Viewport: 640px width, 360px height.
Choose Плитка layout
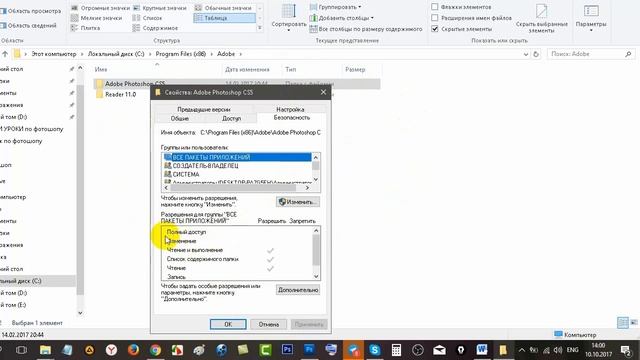(x=85, y=28)
